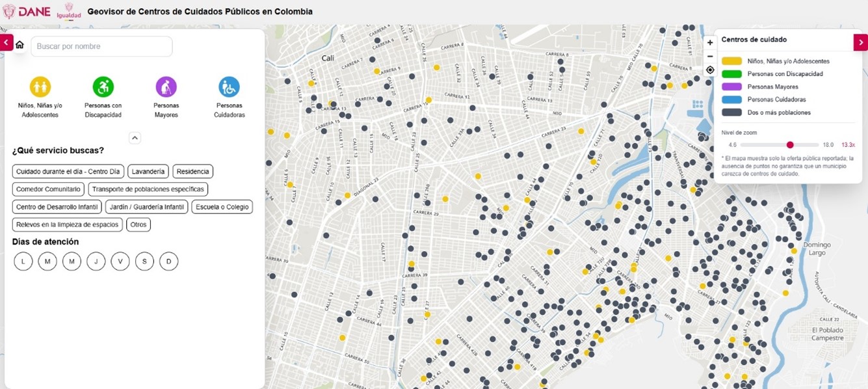Toggle the J (Jueves) day filter
Viewport: 868px width, 389px height.
tap(96, 261)
